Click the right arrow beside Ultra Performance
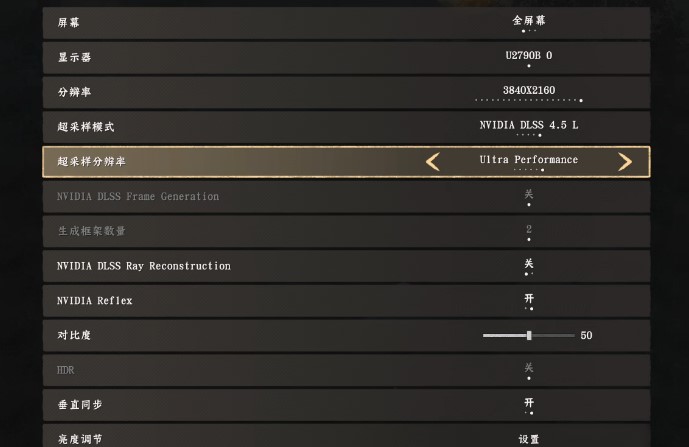 coord(625,162)
